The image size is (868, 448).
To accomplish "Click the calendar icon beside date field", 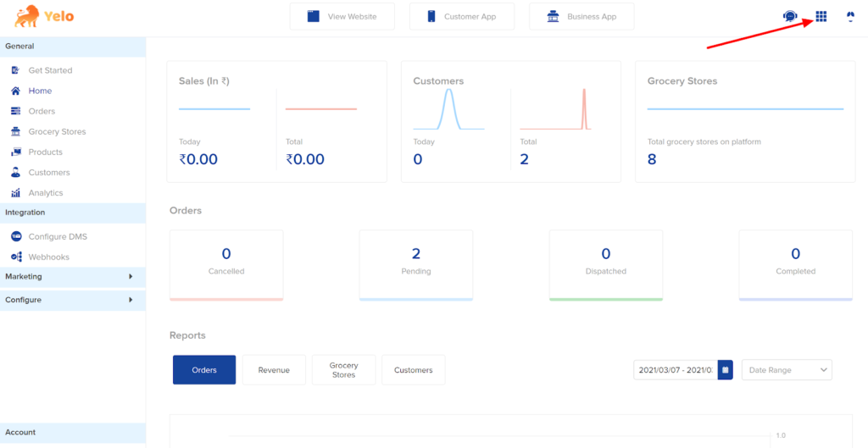I will pyautogui.click(x=726, y=369).
